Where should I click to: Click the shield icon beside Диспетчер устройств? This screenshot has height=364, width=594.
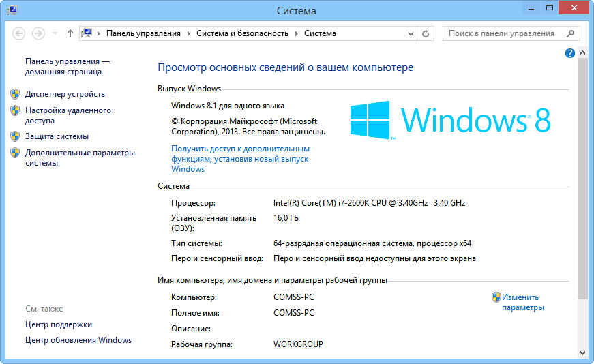tap(15, 93)
